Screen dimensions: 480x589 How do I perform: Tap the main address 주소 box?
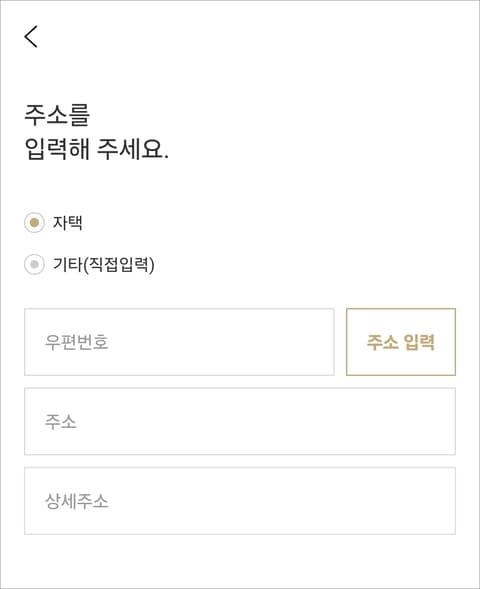(240, 421)
